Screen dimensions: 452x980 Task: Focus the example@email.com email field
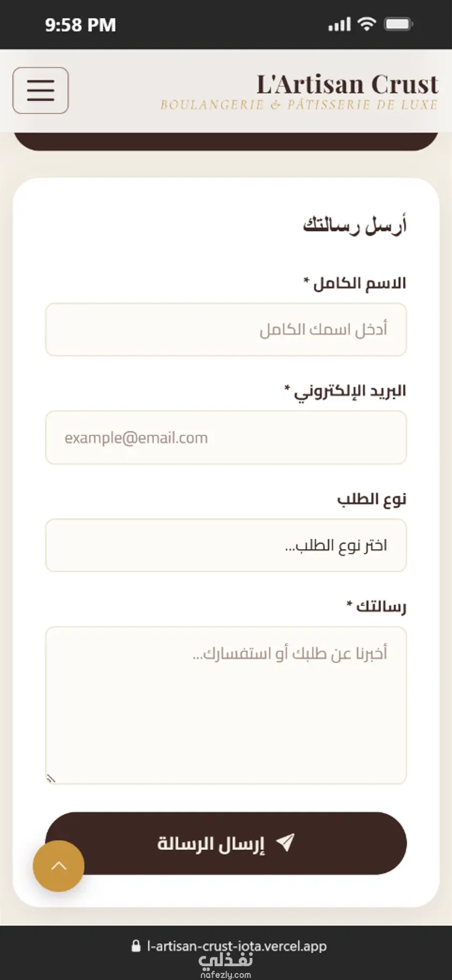click(x=226, y=437)
